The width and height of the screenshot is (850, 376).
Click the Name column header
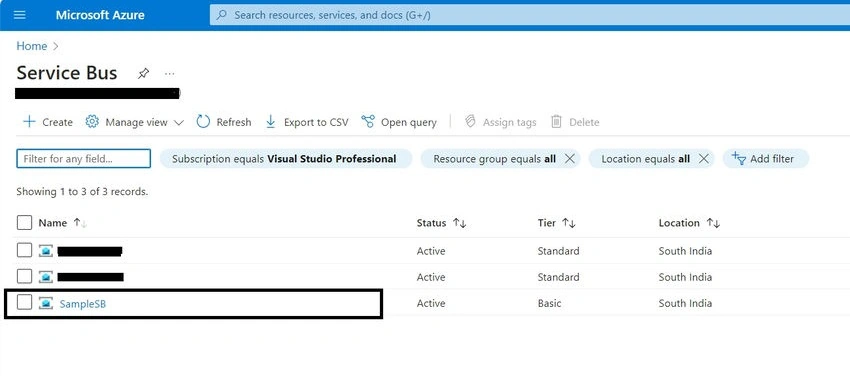click(x=53, y=223)
